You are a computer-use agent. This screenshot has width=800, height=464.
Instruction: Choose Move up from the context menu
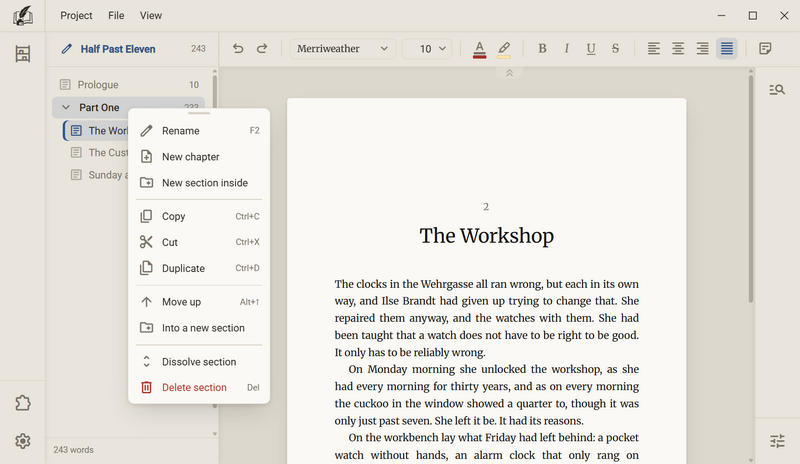click(x=199, y=302)
